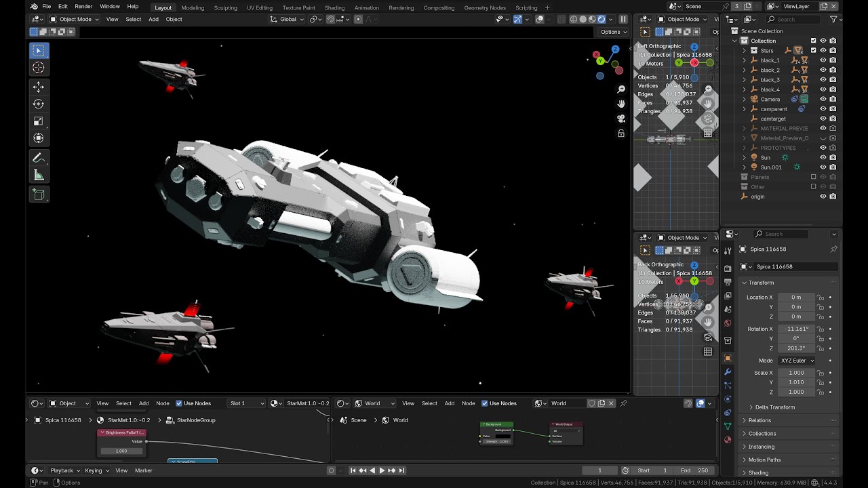Image resolution: width=868 pixels, height=488 pixels.
Task: Select the Measure tool
Action: point(39,176)
